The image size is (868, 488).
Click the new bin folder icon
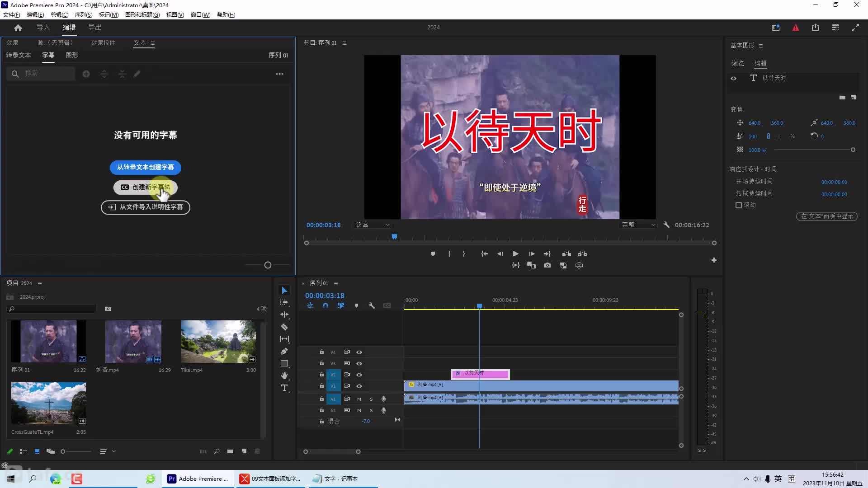(230, 451)
